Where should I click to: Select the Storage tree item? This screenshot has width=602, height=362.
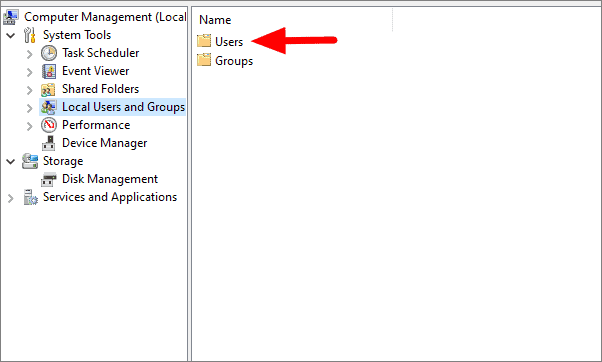point(63,161)
